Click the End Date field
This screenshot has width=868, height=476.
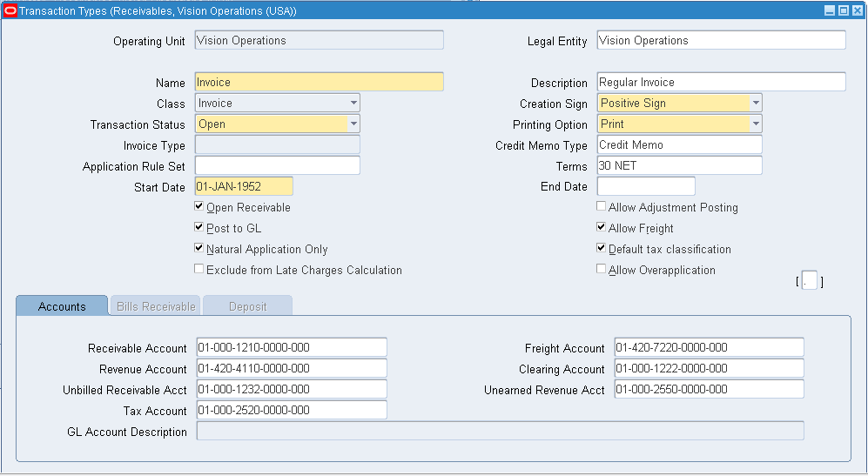pos(646,187)
